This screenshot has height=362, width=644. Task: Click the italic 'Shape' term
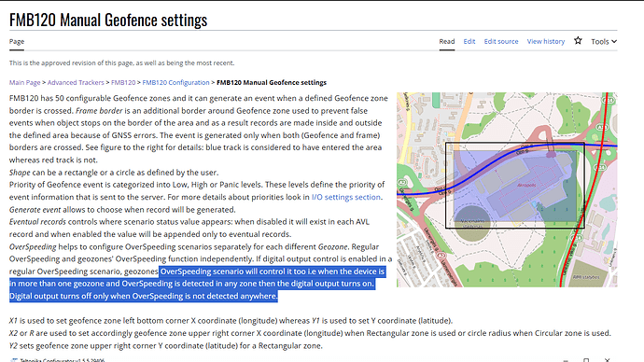click(20, 173)
